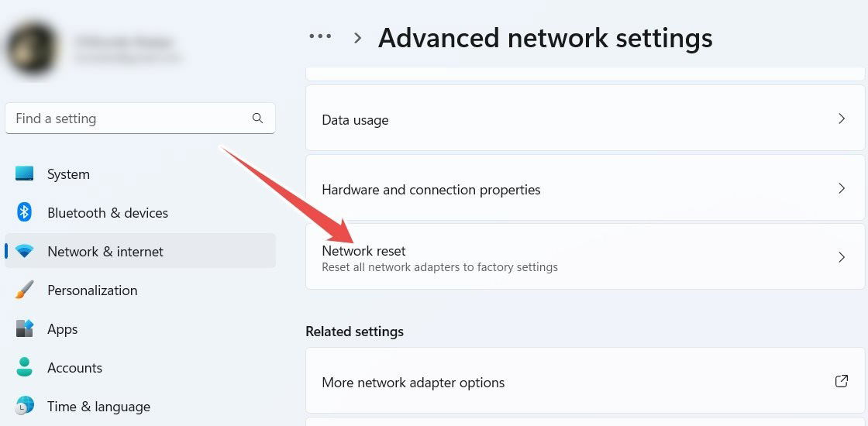868x426 pixels.
Task: Click the Accounts person icon
Action: click(x=24, y=367)
